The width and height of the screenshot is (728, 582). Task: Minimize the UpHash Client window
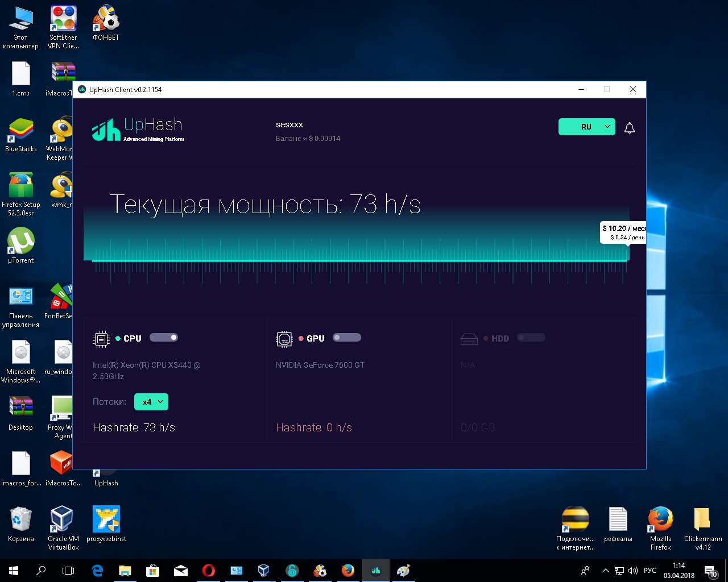coord(581,89)
